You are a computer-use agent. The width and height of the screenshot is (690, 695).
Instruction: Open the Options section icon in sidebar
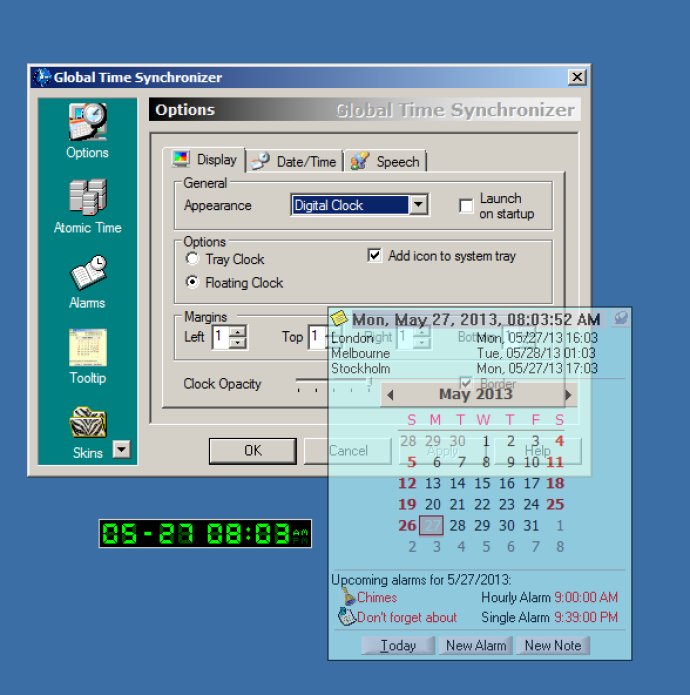point(87,121)
